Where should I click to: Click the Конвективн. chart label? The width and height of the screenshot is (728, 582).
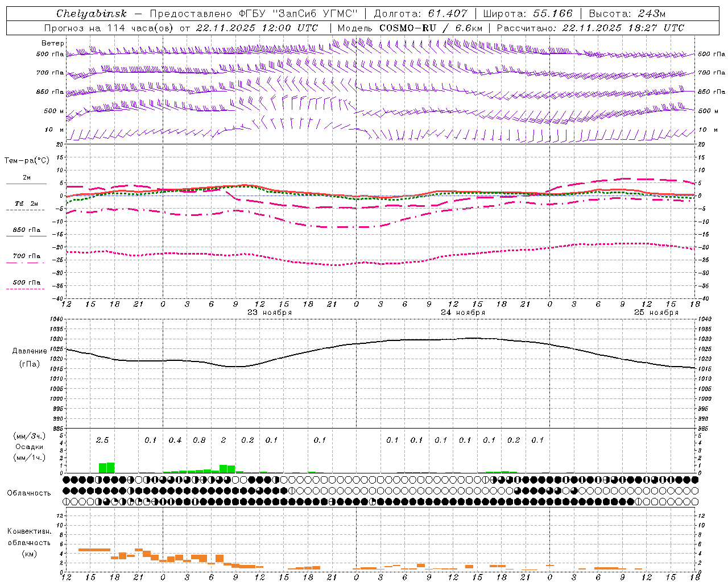pos(29,531)
